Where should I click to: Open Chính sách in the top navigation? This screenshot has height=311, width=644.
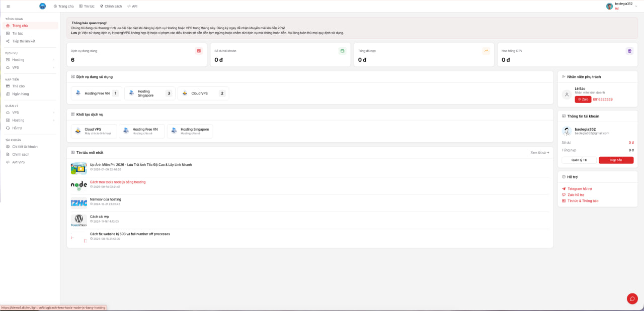tap(112, 6)
